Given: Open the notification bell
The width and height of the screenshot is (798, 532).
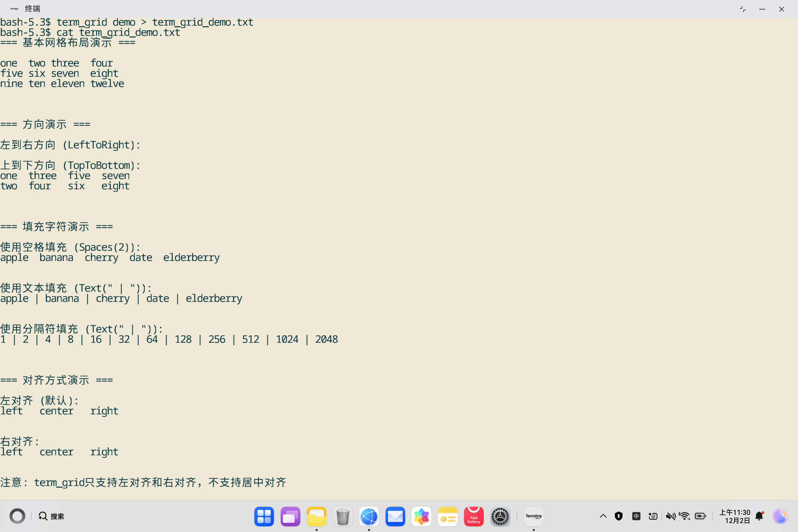Looking at the screenshot, I should coord(759,516).
